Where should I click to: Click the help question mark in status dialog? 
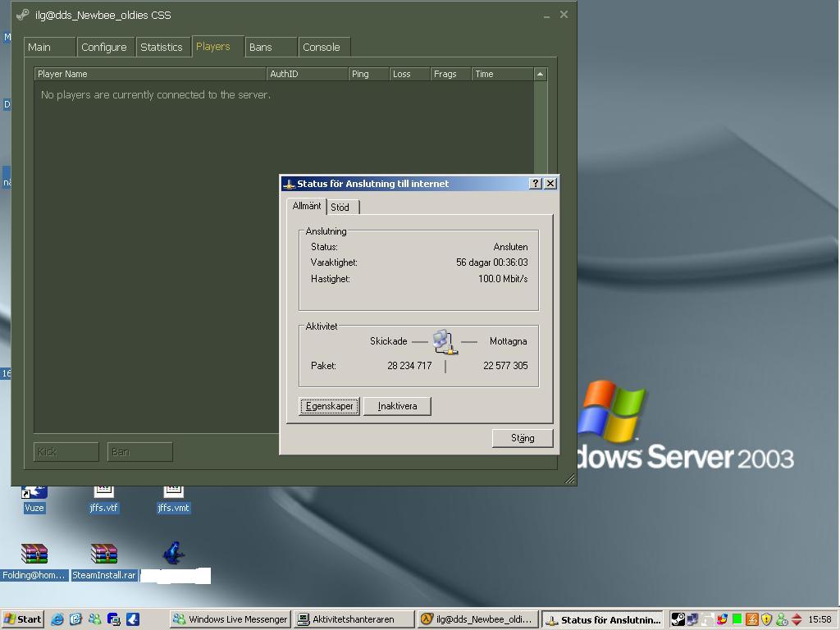click(x=535, y=183)
